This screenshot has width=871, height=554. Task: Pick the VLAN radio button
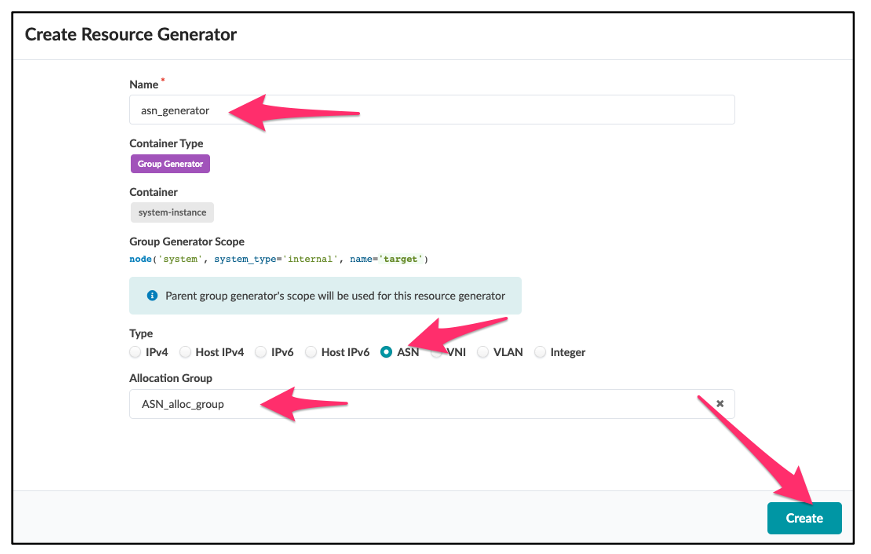pyautogui.click(x=483, y=352)
